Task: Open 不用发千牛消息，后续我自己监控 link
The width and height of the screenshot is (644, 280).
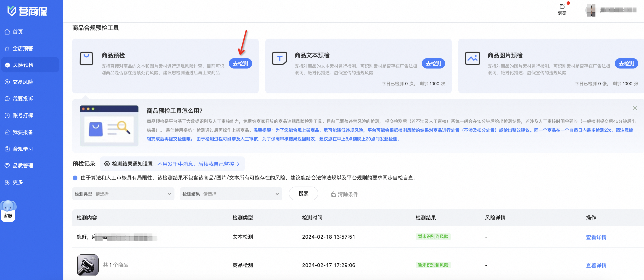Action: pyautogui.click(x=196, y=164)
